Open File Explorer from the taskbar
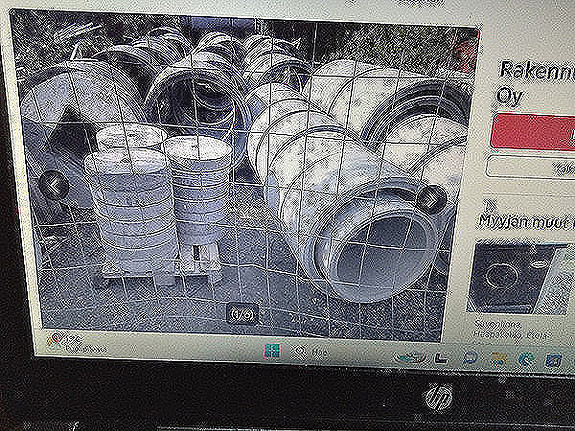This screenshot has width=575, height=431. tap(498, 358)
